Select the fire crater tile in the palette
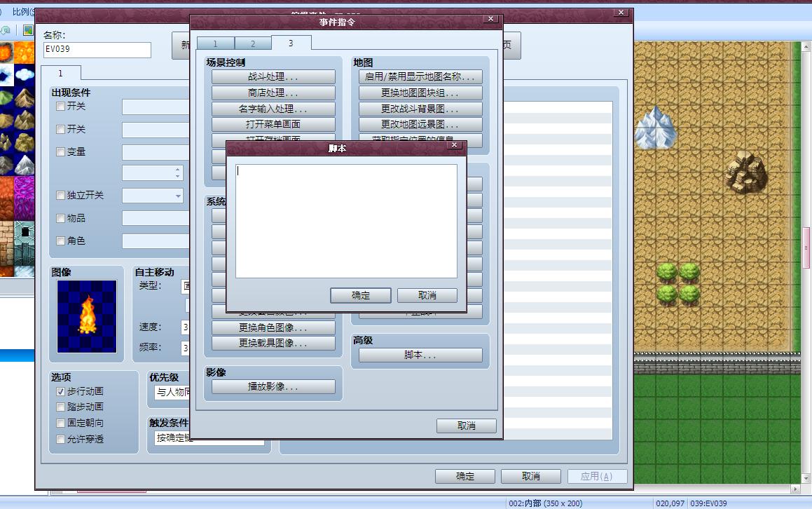812x509 pixels. click(6, 53)
